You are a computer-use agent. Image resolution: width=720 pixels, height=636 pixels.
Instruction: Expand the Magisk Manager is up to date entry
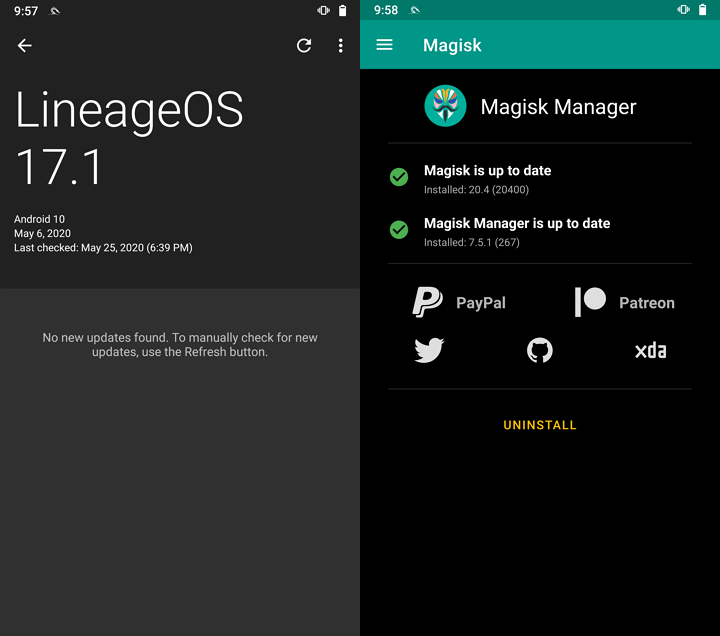[516, 230]
